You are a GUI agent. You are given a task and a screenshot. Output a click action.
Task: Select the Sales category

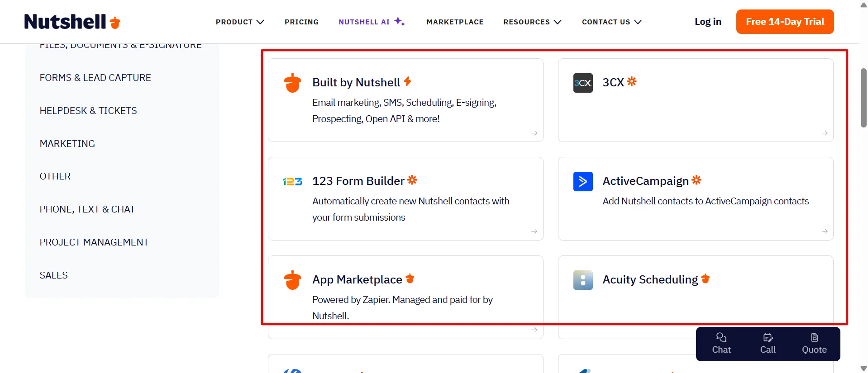(x=54, y=275)
